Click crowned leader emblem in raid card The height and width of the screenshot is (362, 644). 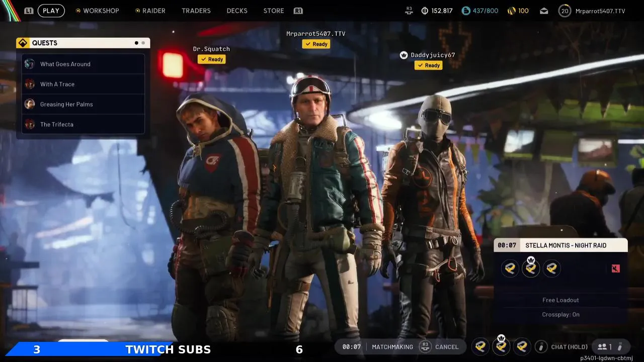click(531, 267)
